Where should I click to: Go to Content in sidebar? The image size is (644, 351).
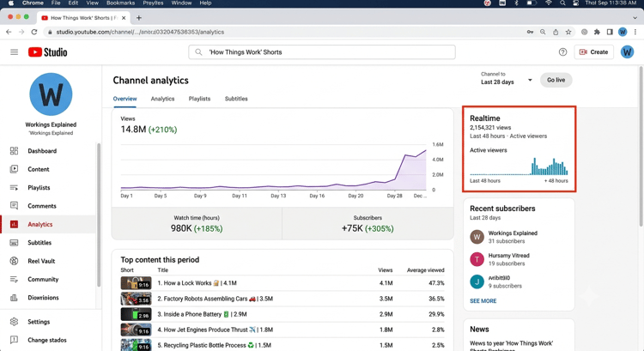[x=38, y=169]
